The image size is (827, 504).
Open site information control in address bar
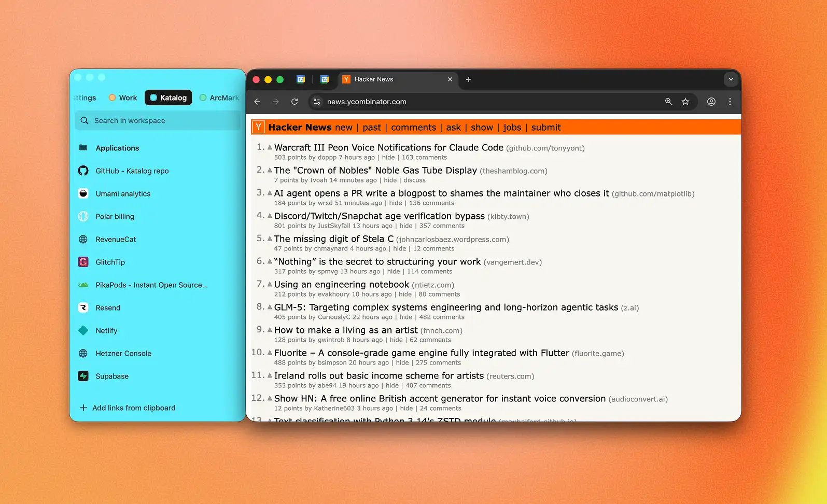[x=317, y=102]
